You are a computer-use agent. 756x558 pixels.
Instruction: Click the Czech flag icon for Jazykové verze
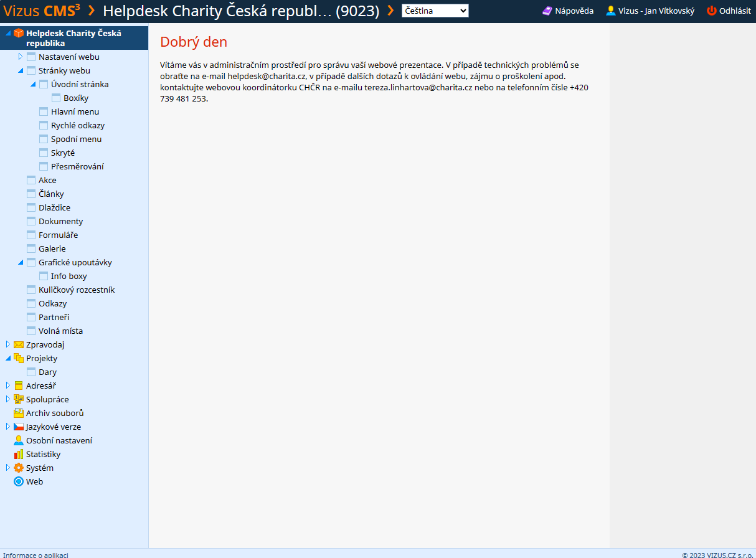[x=19, y=427]
